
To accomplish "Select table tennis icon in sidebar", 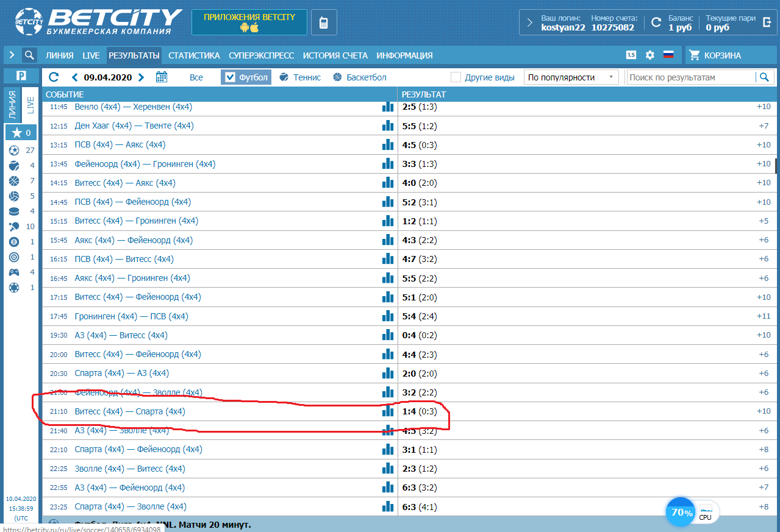I will [x=14, y=227].
